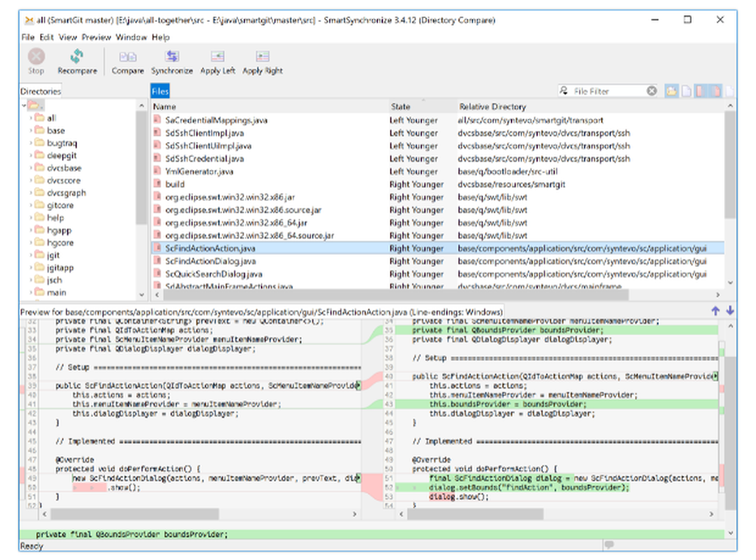Click the folder icon of dvcsbase
The image size is (756, 560).
(39, 167)
